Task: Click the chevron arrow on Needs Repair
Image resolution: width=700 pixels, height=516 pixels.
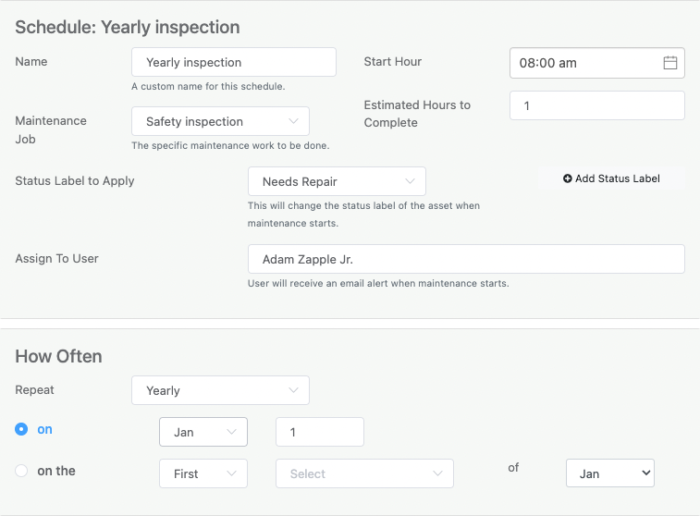Action: (x=410, y=182)
